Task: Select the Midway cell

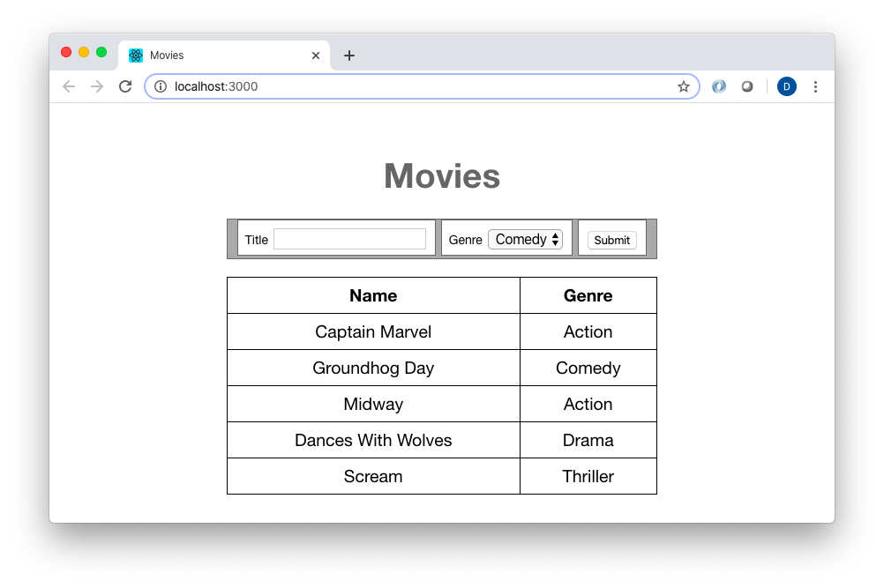Action: [373, 403]
